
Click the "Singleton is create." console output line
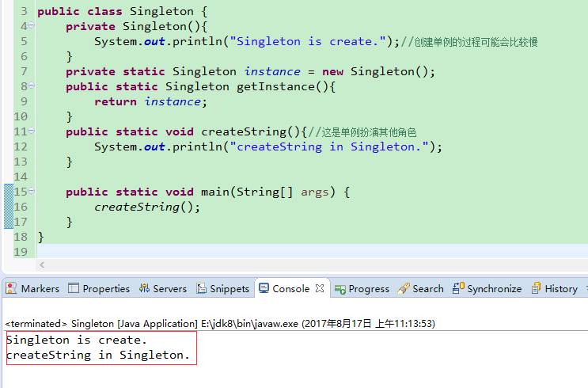pos(77,340)
